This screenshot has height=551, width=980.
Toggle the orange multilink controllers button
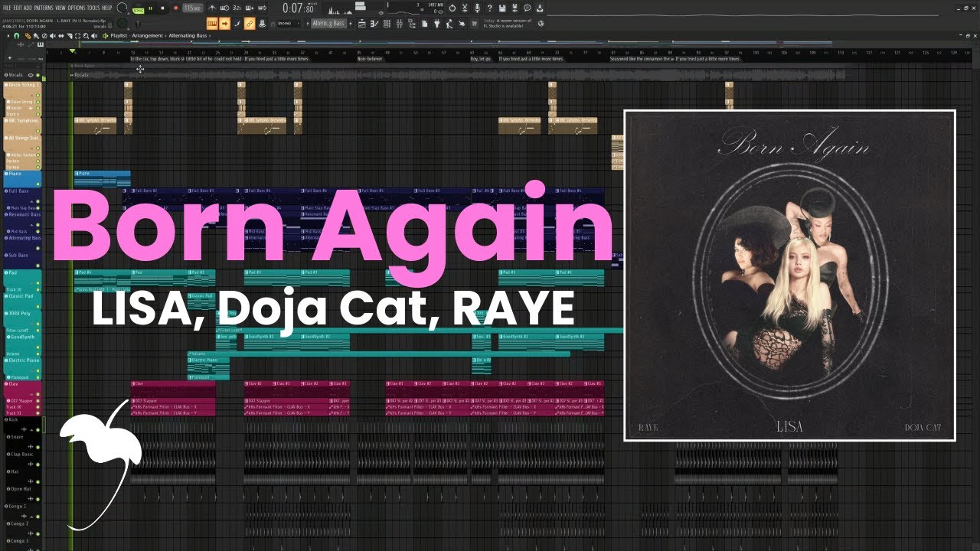[x=249, y=24]
